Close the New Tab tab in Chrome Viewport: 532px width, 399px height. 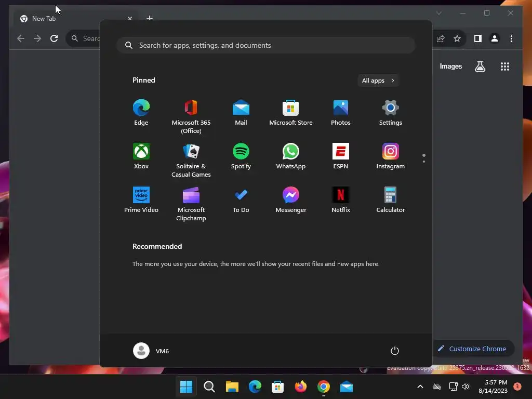(129, 19)
